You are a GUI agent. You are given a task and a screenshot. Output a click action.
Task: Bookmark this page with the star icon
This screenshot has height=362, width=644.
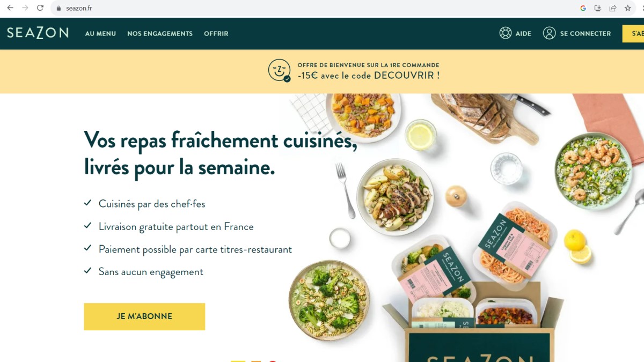click(628, 8)
